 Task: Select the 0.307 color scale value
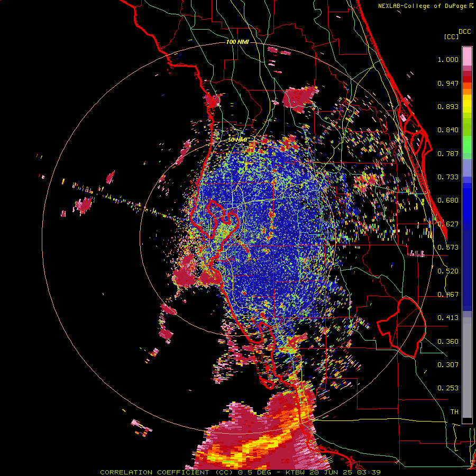pos(448,365)
